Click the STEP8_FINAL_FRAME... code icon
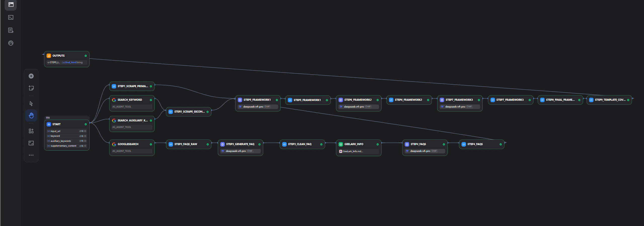644x226 pixels. point(542,100)
